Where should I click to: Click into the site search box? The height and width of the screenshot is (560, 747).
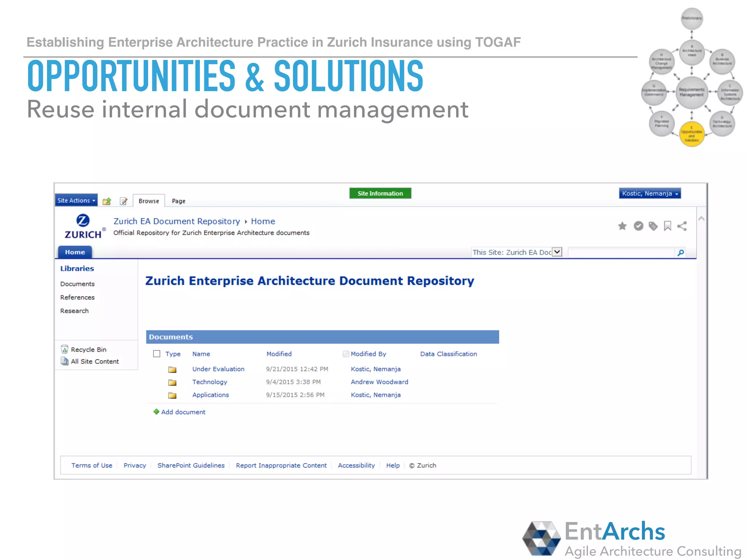(622, 252)
